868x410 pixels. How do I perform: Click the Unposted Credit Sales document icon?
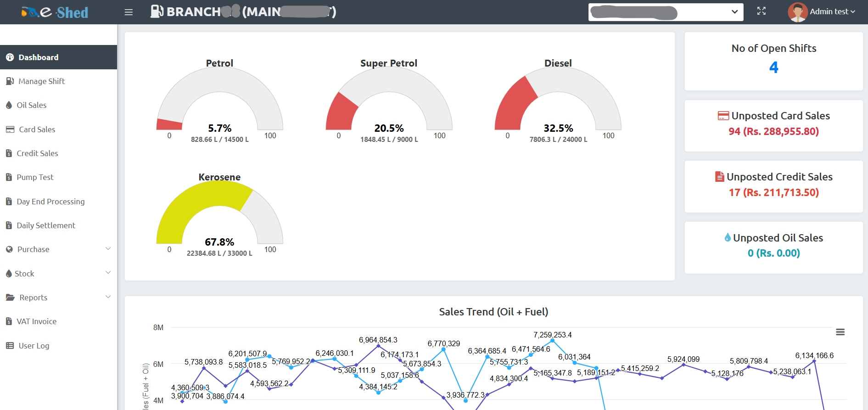720,176
